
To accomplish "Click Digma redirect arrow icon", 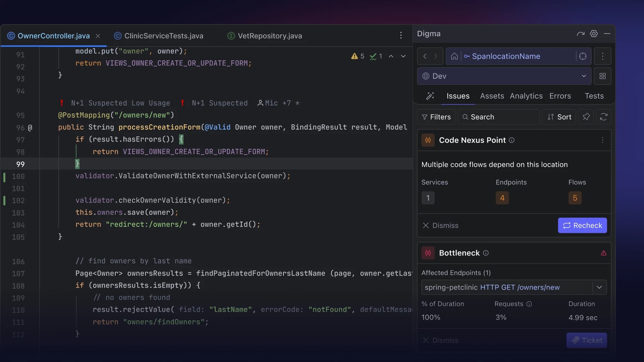I will point(581,34).
